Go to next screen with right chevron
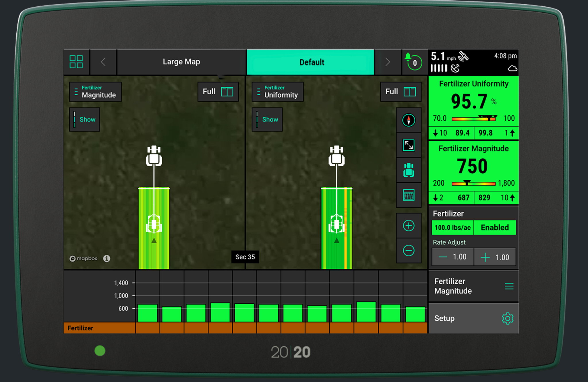588x382 pixels. click(388, 62)
